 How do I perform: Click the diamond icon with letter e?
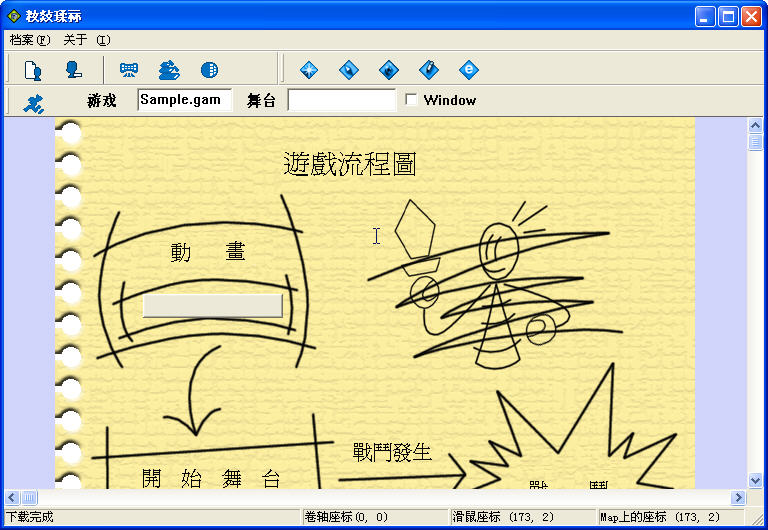click(469, 70)
